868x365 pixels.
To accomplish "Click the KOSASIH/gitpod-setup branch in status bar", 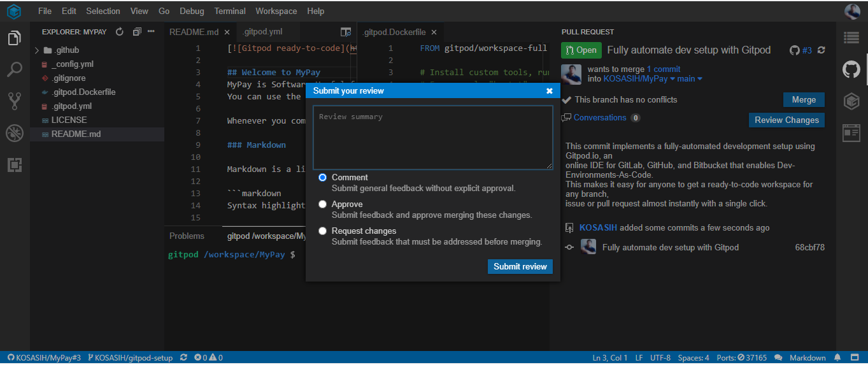I will click(x=130, y=358).
